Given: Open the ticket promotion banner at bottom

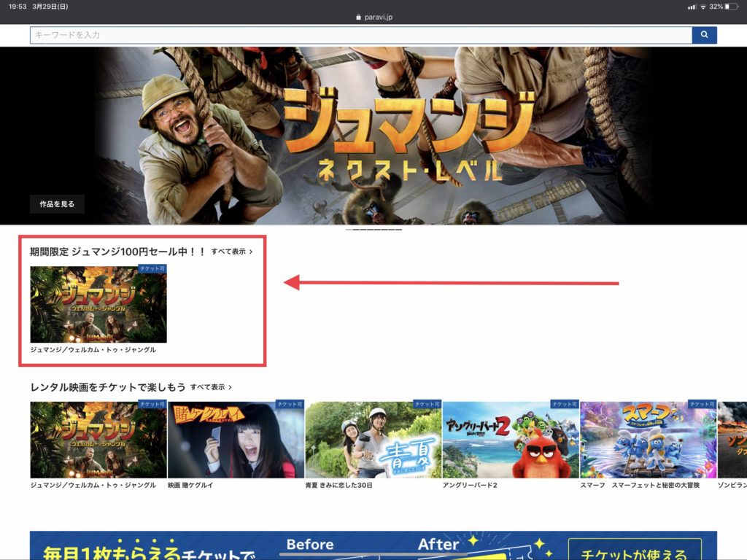Looking at the screenshot, I should pos(373,545).
